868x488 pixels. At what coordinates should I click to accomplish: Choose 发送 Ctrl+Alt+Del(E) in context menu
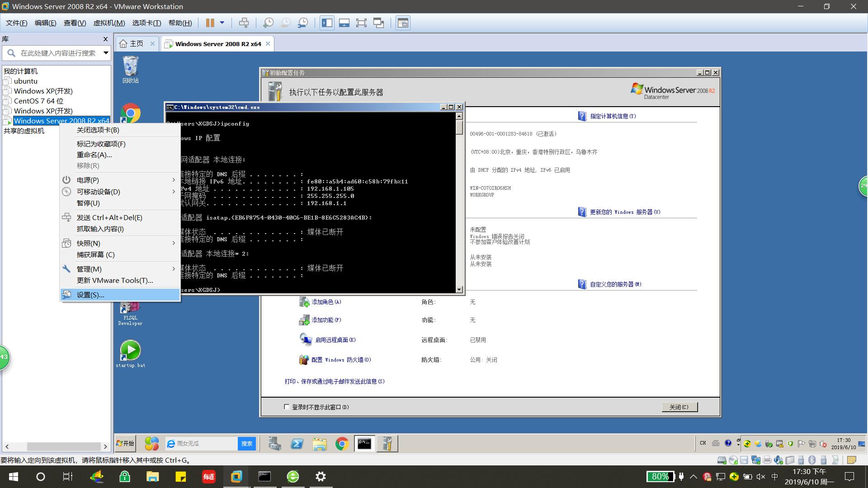(120, 217)
